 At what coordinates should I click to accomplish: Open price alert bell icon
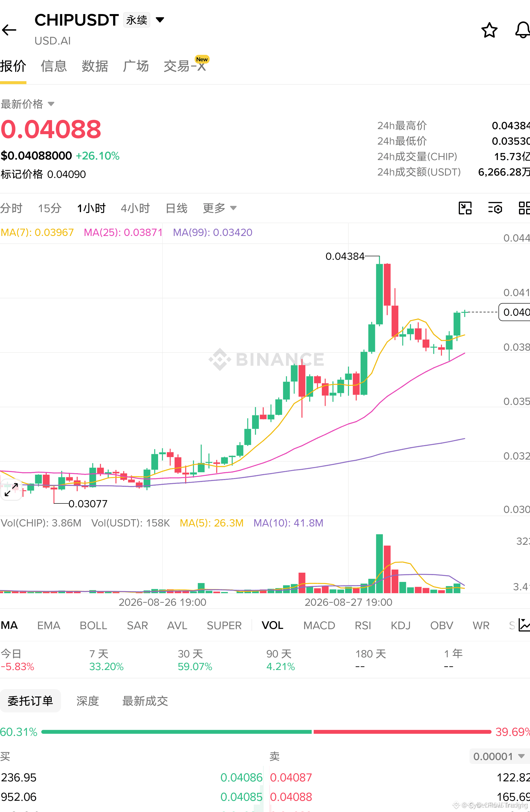click(522, 30)
